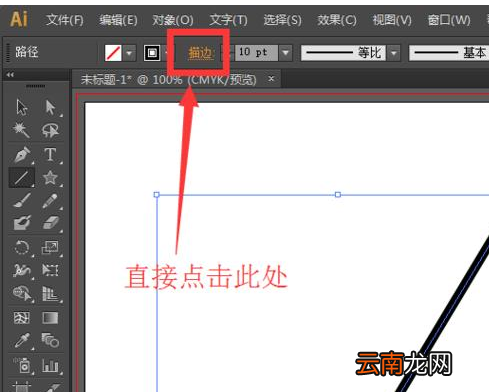
Task: Open the 文件(F) menu
Action: [65, 20]
